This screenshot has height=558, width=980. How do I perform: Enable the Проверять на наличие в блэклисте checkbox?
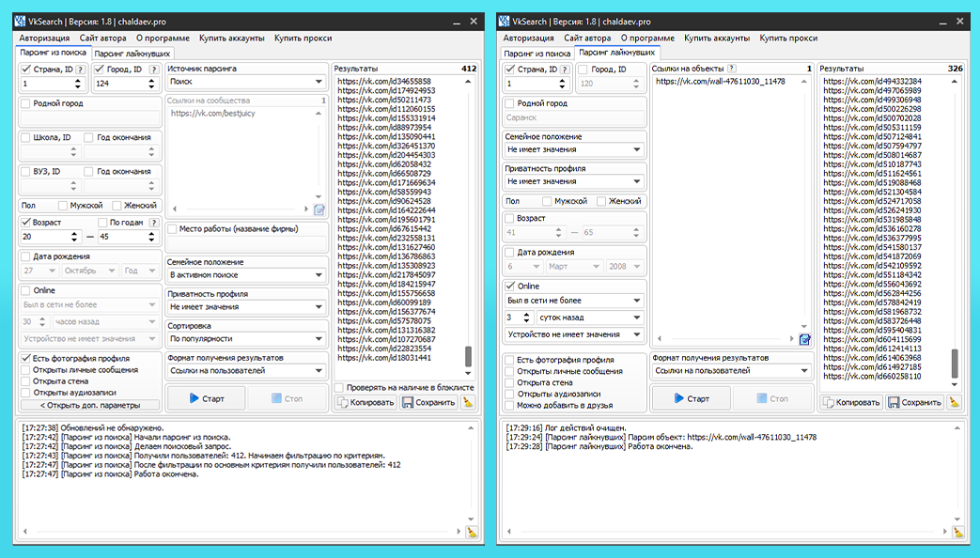pyautogui.click(x=339, y=387)
